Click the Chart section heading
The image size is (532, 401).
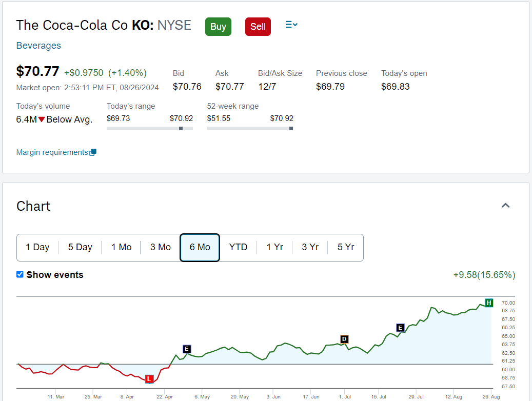point(33,206)
